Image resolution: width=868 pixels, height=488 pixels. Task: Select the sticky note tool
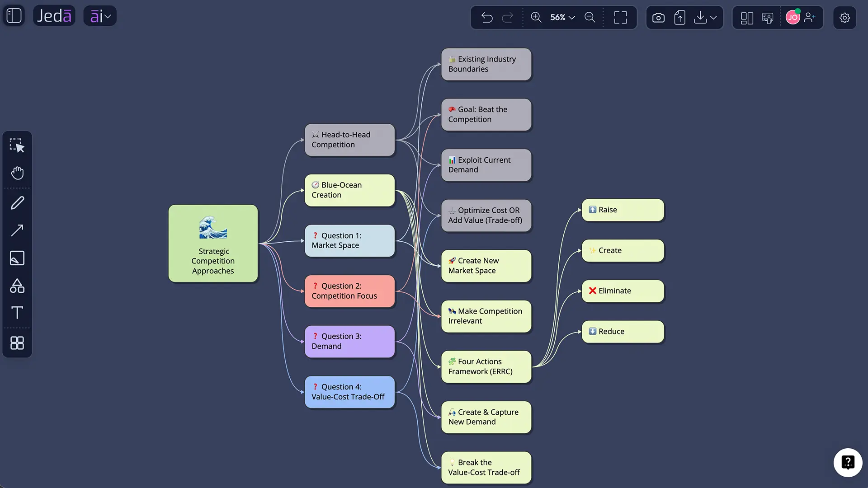click(17, 258)
